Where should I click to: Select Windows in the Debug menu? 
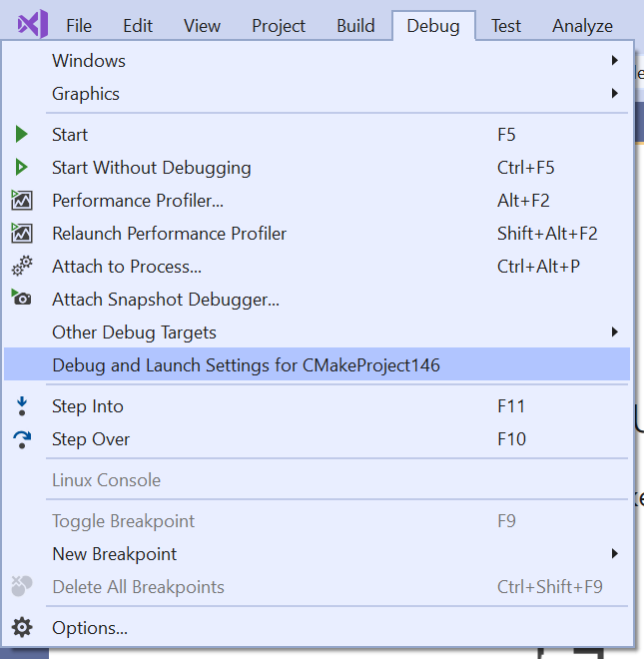tap(317, 61)
